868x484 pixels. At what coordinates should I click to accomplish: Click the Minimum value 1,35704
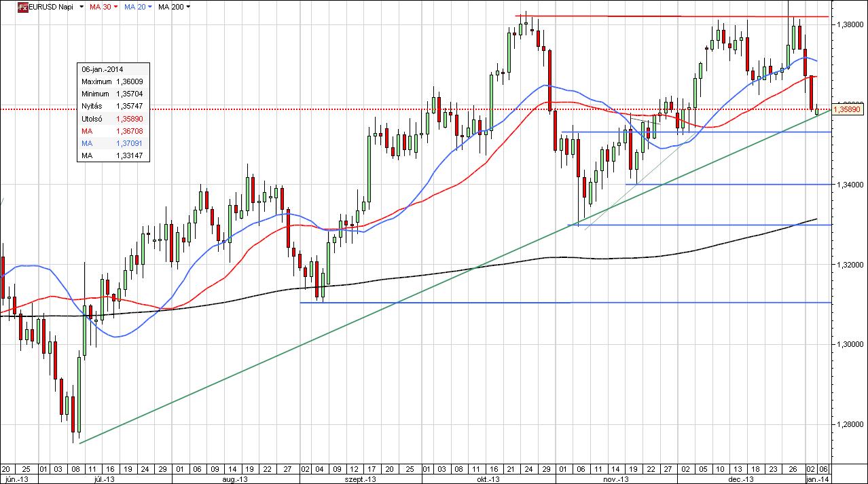[129, 94]
